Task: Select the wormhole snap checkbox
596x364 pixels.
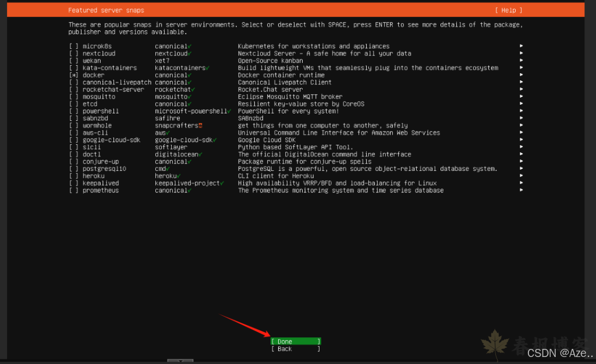Action: (74, 126)
